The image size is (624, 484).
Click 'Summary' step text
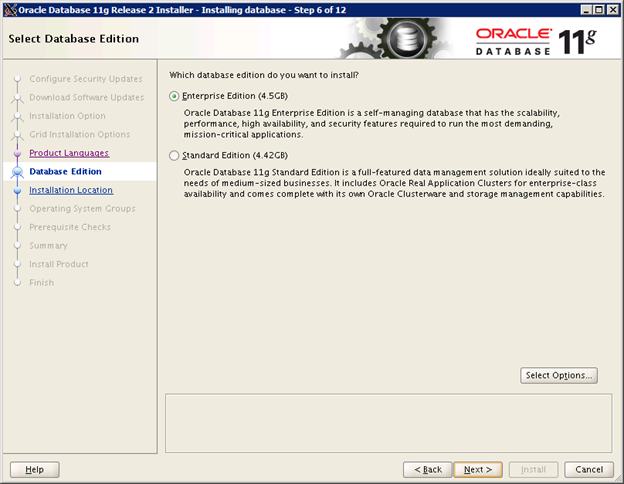coord(48,246)
